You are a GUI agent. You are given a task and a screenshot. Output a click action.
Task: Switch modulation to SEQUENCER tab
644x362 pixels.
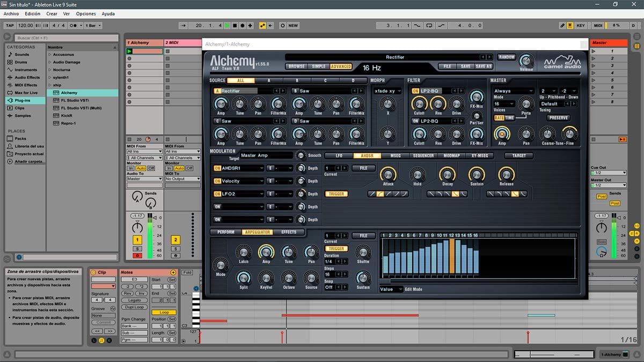[x=423, y=156]
